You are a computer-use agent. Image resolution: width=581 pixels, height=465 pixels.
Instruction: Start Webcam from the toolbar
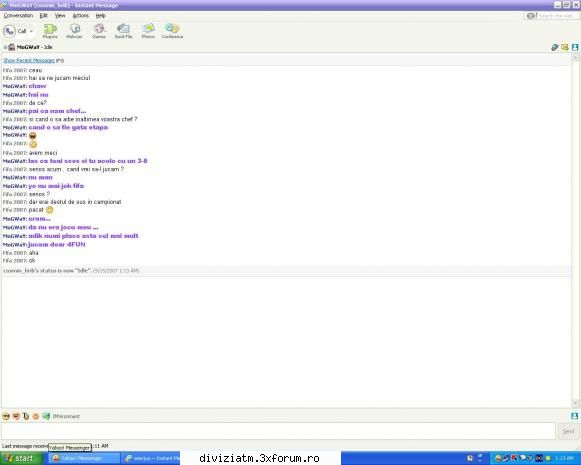click(x=74, y=31)
